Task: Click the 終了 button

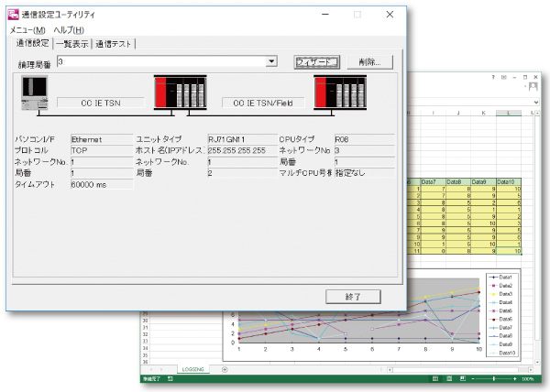Action: click(352, 296)
